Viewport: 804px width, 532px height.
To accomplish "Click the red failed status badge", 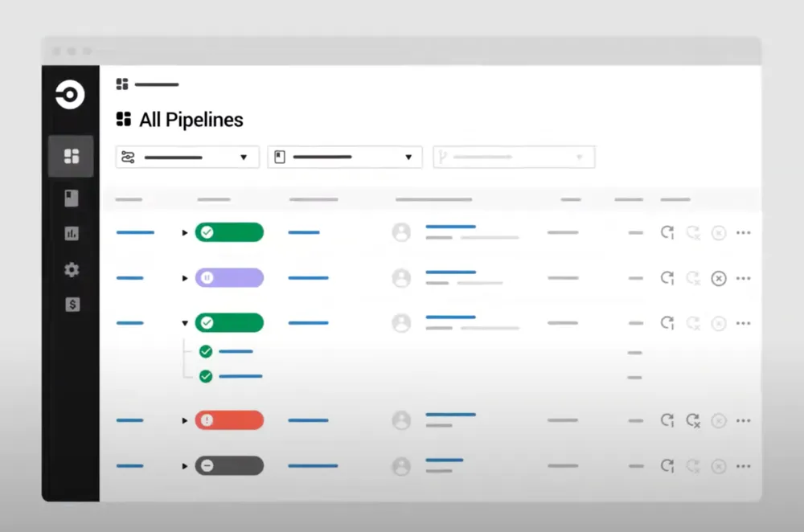I will coord(229,420).
